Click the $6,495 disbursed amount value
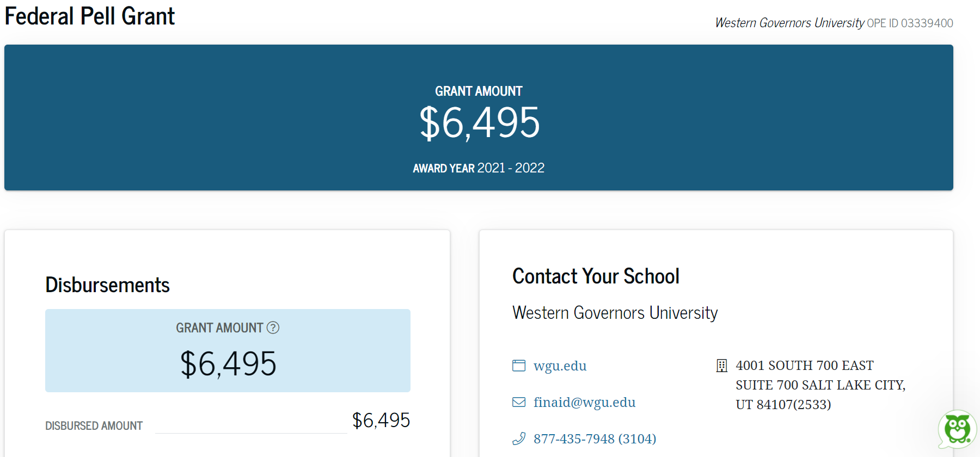This screenshot has height=457, width=980. [x=381, y=420]
